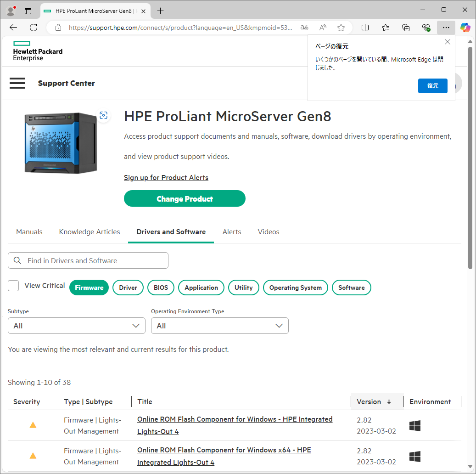Click the first row's Windows environment icon
Screen dimensions: 476x474
(414, 426)
